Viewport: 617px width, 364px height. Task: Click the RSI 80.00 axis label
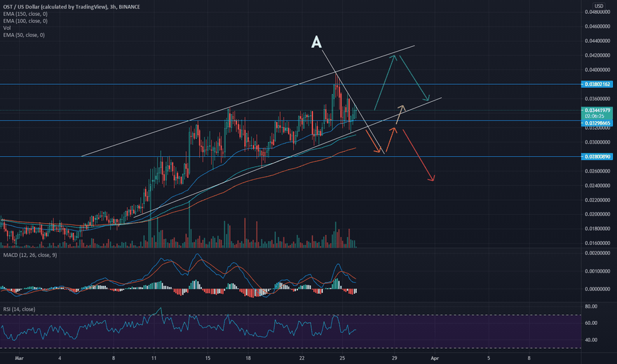[591, 306]
